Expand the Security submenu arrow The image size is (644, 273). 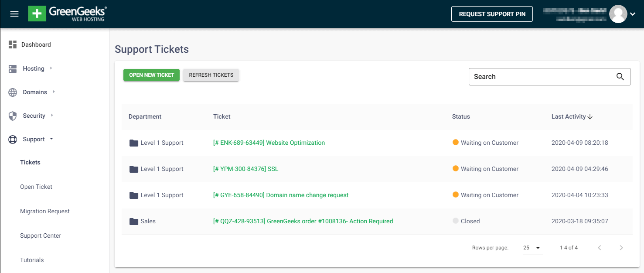coord(52,115)
